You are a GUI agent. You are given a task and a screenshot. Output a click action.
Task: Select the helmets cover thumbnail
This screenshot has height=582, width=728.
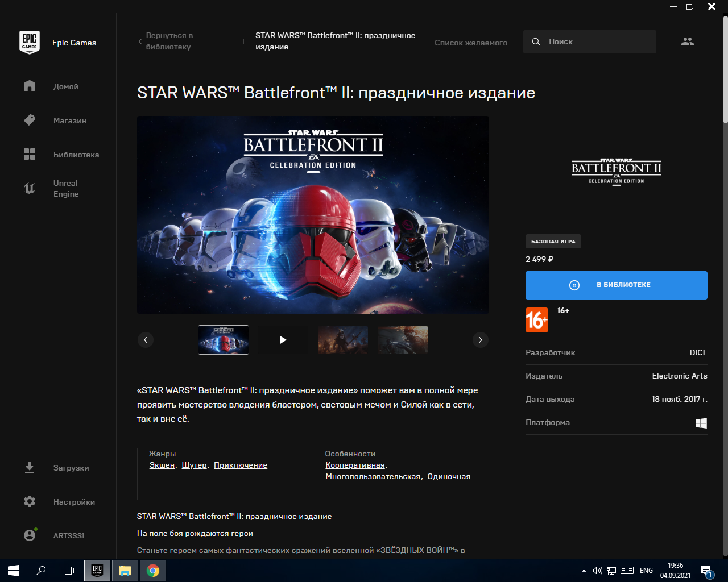(x=224, y=340)
